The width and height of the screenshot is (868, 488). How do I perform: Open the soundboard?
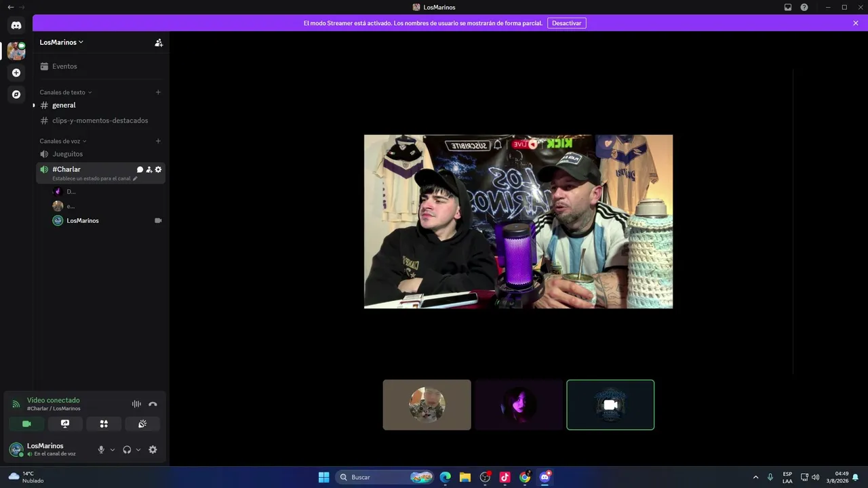pyautogui.click(x=142, y=424)
